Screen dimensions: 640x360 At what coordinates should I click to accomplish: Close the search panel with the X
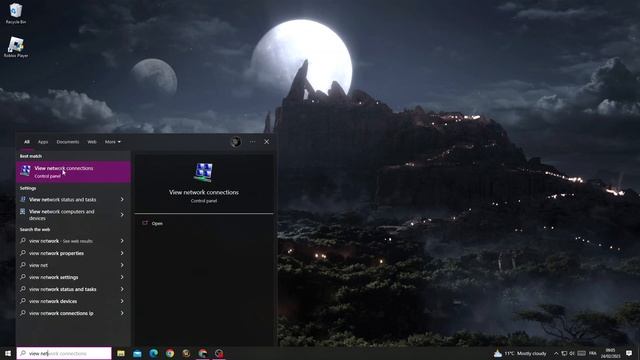[x=267, y=142]
